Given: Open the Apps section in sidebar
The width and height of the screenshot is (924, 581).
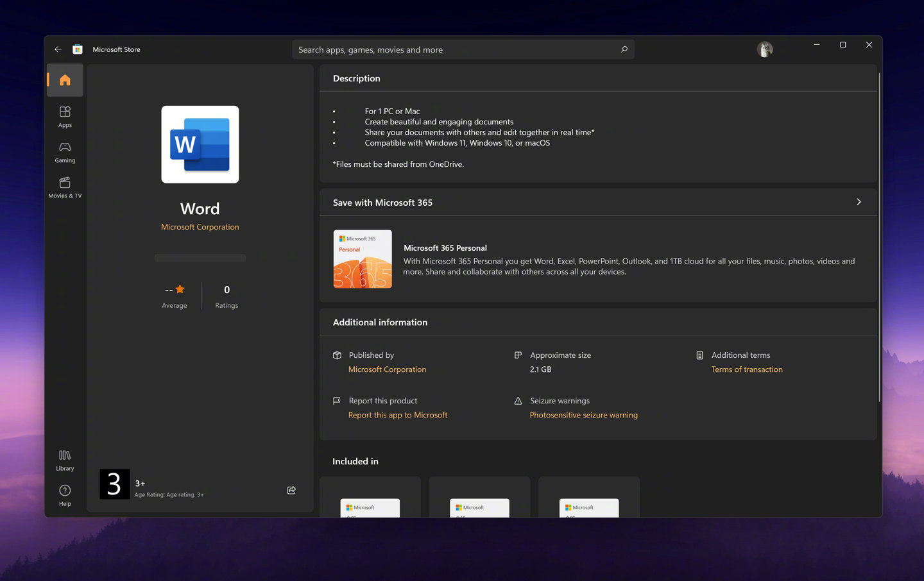Looking at the screenshot, I should pyautogui.click(x=65, y=117).
